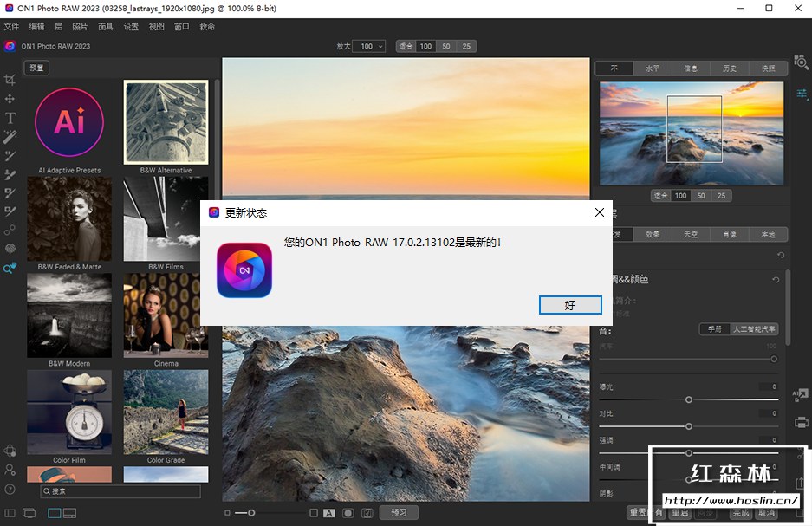The width and height of the screenshot is (812, 526).
Task: Switch to the 天空 tab
Action: click(x=691, y=235)
